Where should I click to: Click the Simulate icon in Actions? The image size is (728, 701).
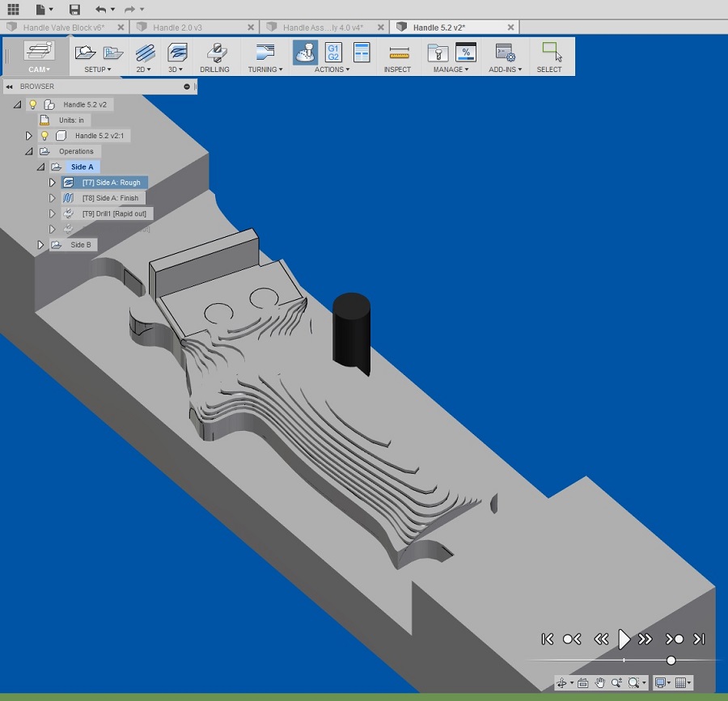click(305, 53)
